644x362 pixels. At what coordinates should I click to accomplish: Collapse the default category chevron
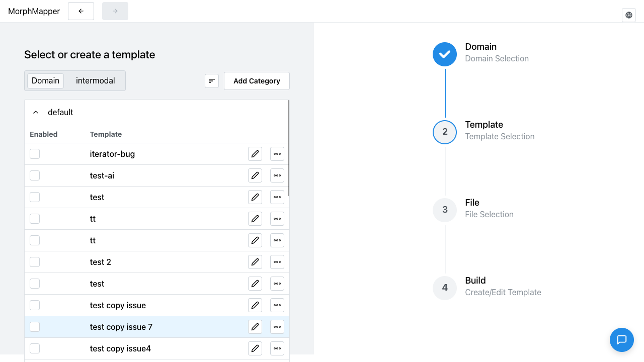tap(36, 113)
